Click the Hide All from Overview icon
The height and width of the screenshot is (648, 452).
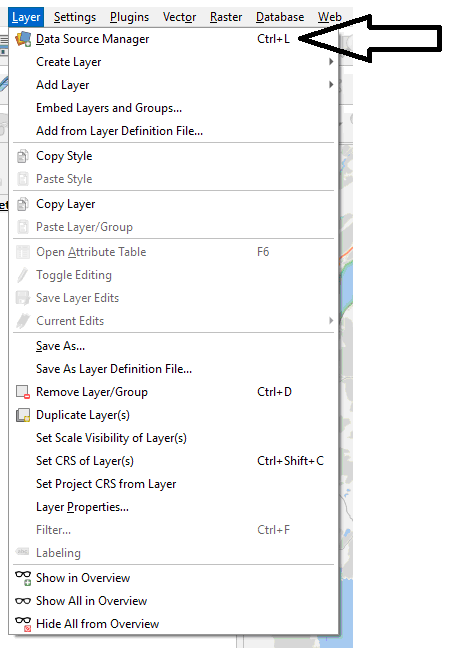23,624
